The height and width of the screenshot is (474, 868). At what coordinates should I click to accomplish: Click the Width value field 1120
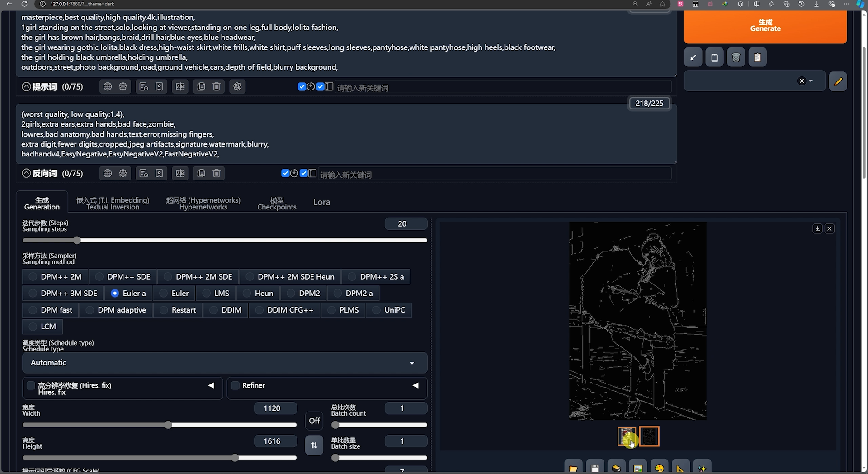pos(275,408)
